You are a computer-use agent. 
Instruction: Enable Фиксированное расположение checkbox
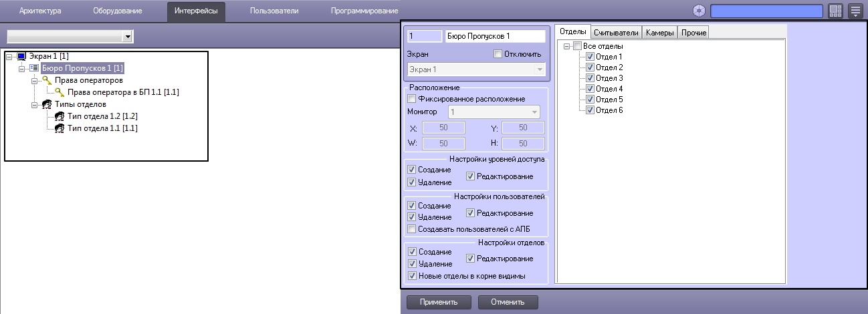[411, 99]
